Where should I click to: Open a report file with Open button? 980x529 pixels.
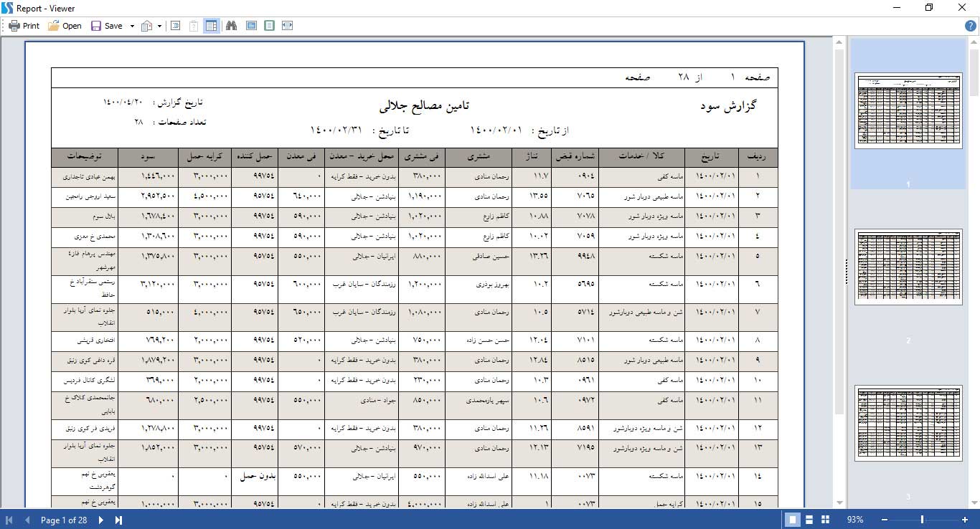pyautogui.click(x=65, y=26)
